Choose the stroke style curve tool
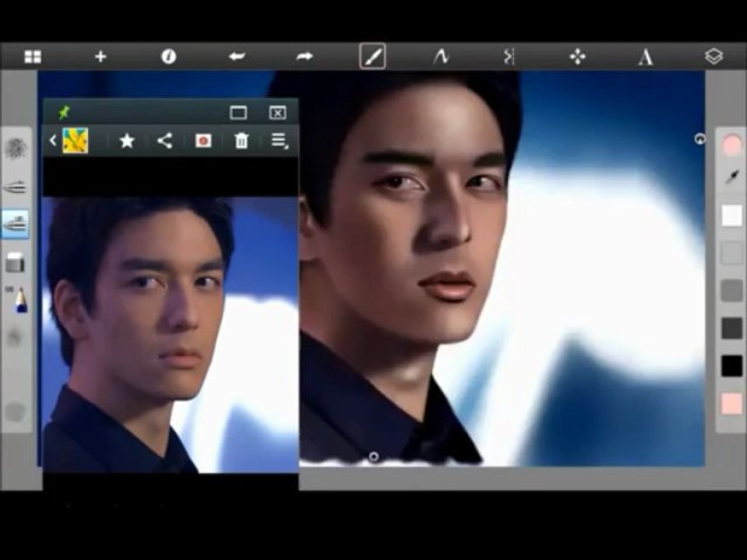Viewport: 747px width, 560px height. pos(441,57)
